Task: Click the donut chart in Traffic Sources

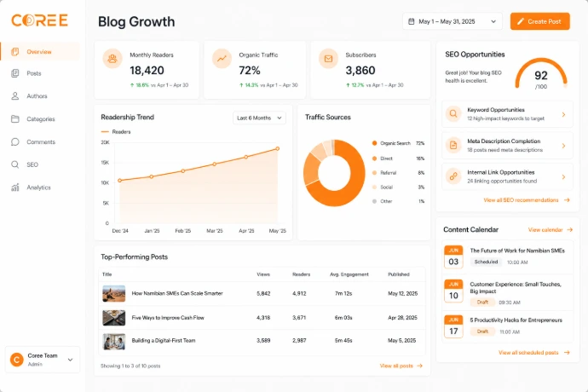Action: point(334,173)
